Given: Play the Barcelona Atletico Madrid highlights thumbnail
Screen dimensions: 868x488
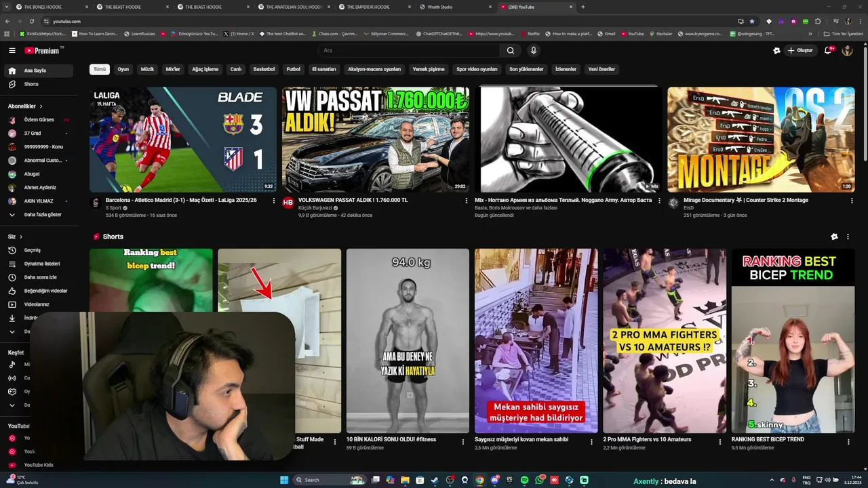Looking at the screenshot, I should pyautogui.click(x=183, y=140).
